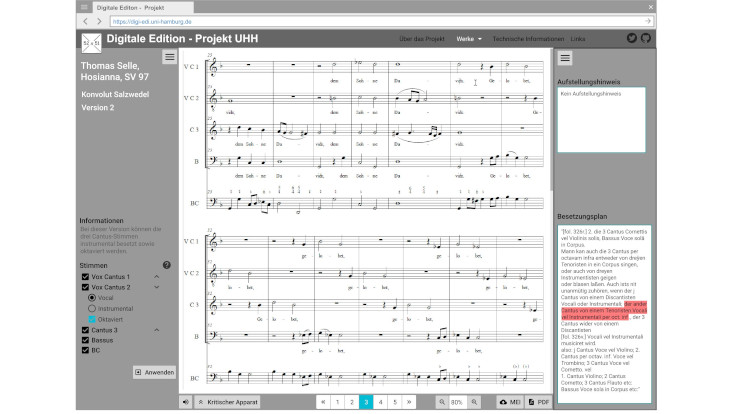Click the highlighted red Besetzungsplan passage

pos(604,310)
